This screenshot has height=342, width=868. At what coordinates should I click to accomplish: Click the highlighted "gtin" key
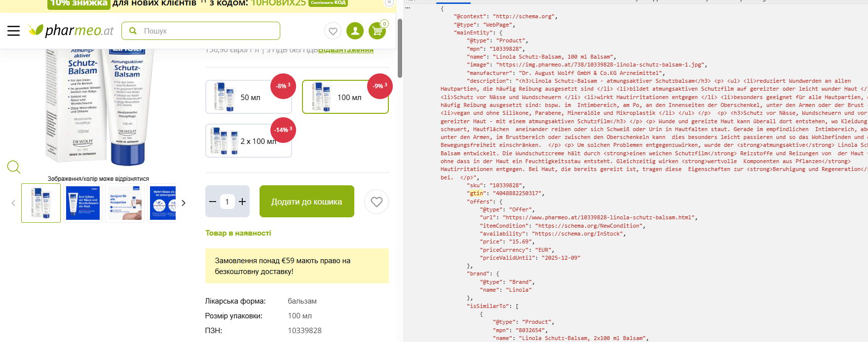476,193
